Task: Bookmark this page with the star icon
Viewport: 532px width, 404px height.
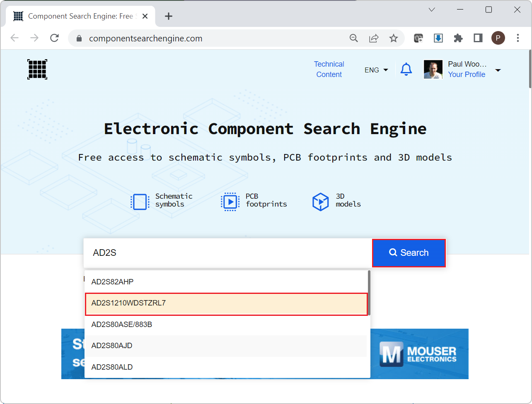Action: [393, 38]
